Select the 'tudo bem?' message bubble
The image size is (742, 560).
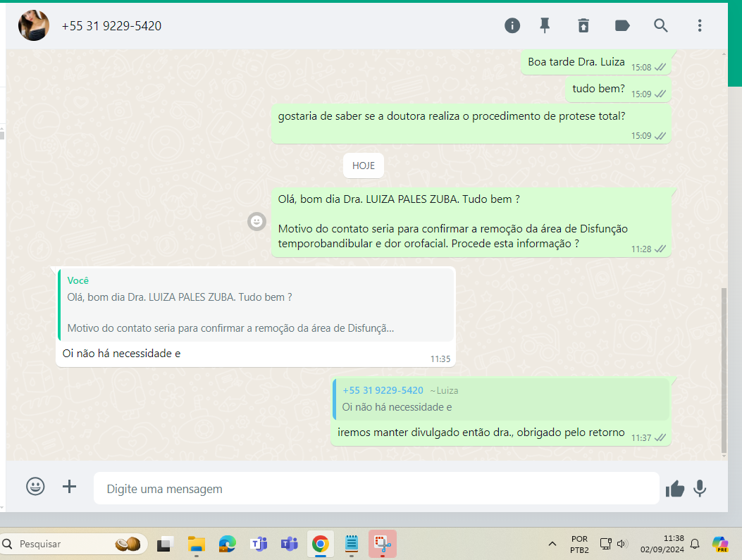click(618, 89)
